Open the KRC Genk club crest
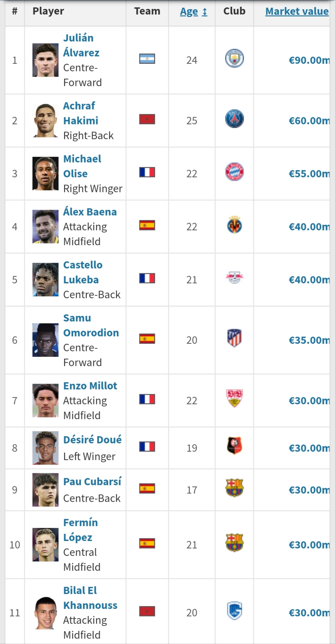Viewport: 335px width, 644px height. 234,611
